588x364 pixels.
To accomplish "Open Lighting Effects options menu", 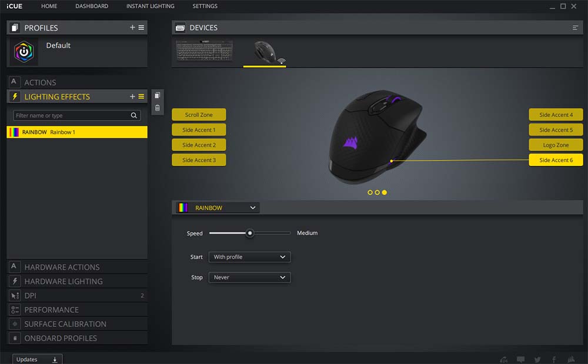I will 141,96.
